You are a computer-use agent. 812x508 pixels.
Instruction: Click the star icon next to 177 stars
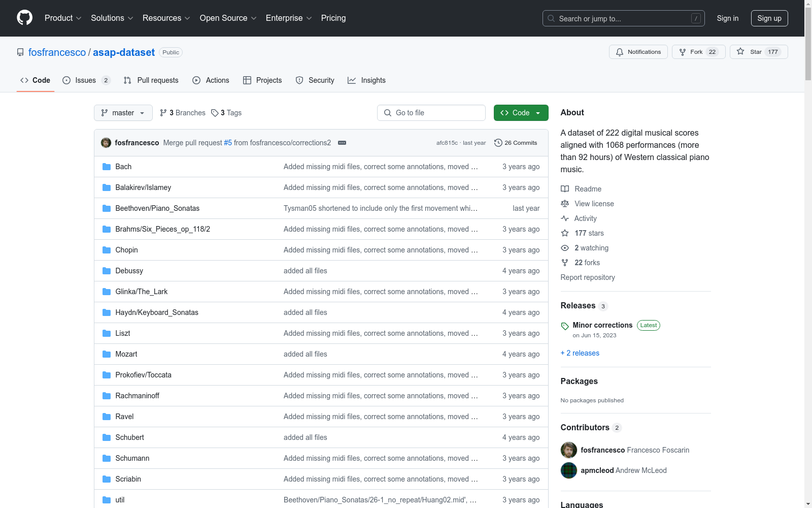[565, 233]
